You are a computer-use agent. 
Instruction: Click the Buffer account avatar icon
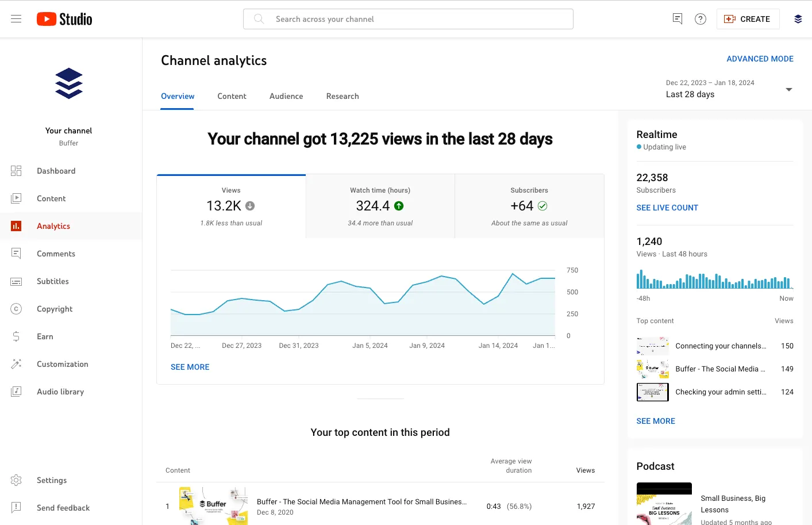tap(798, 19)
